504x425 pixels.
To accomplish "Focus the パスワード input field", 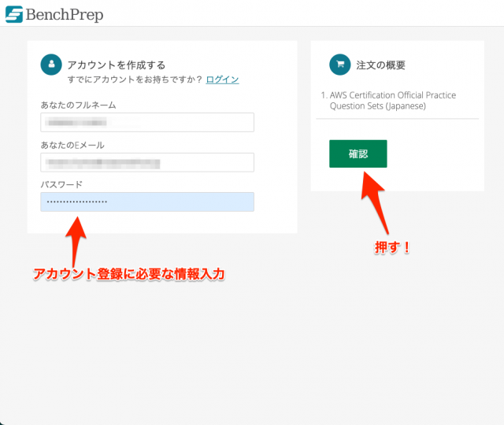I will tap(147, 202).
